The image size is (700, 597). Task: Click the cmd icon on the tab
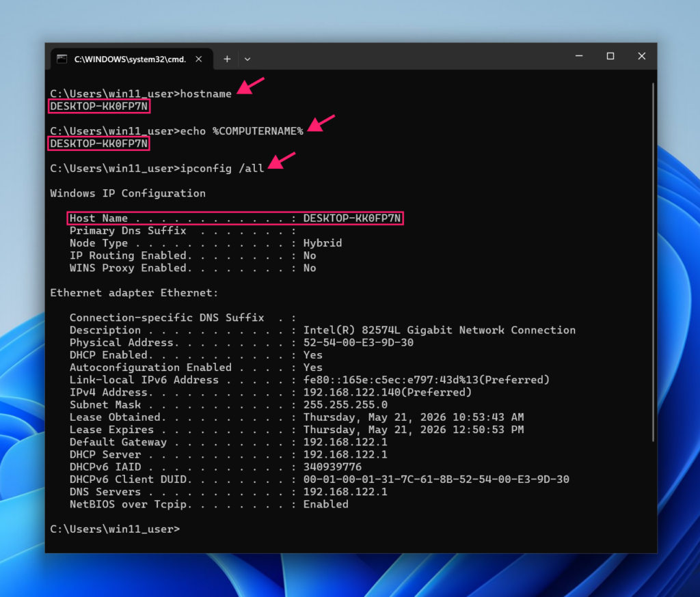(x=62, y=59)
